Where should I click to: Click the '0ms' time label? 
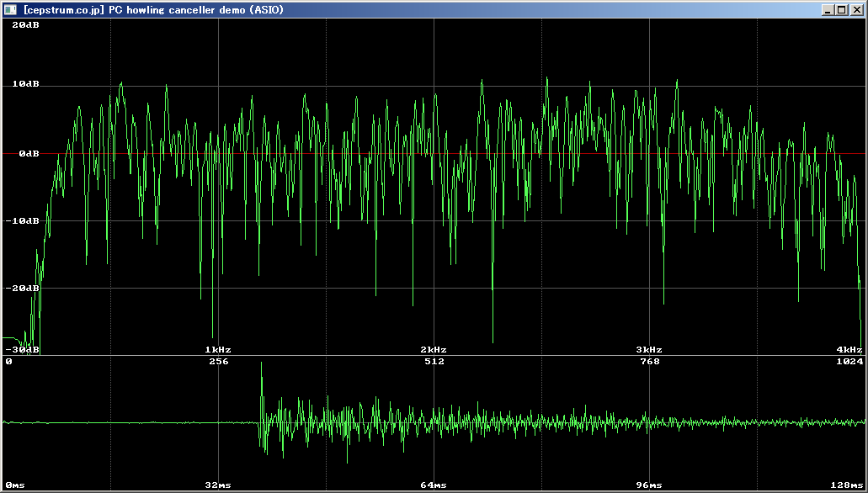coord(15,485)
